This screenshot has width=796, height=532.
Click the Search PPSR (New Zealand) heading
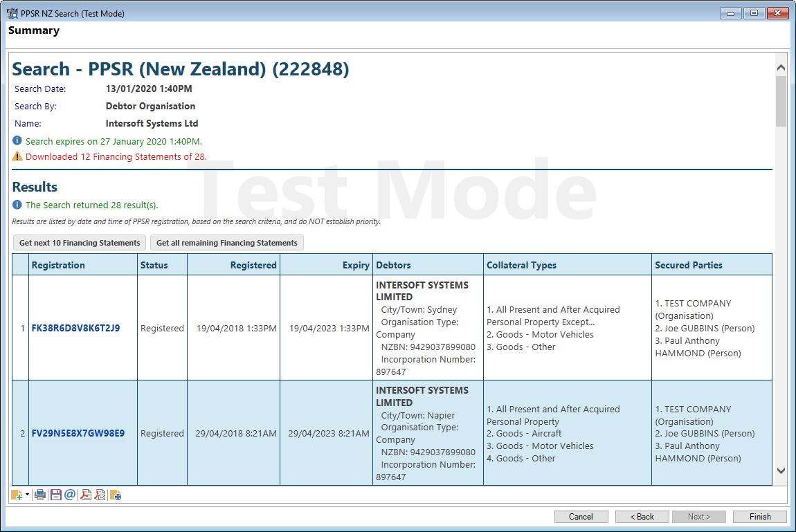click(181, 69)
